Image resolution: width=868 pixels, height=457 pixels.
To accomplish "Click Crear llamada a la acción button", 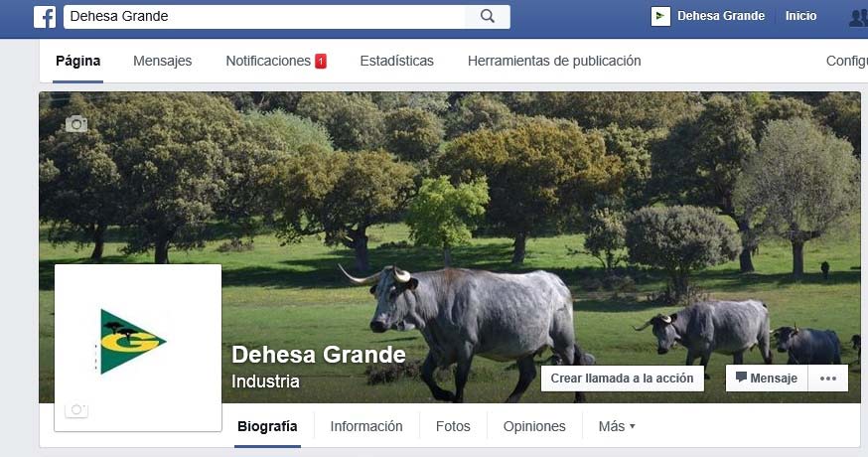I will [623, 379].
